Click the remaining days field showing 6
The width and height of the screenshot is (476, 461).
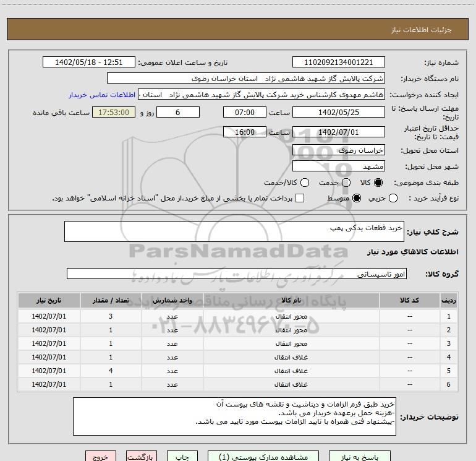(x=178, y=112)
